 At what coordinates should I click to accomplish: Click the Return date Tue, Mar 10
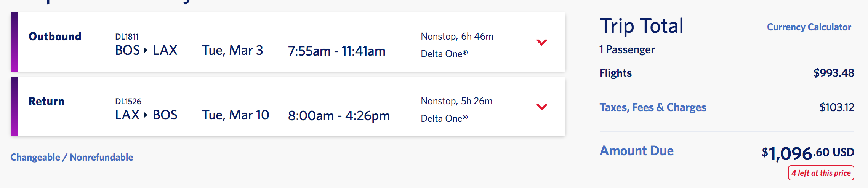[x=235, y=115]
